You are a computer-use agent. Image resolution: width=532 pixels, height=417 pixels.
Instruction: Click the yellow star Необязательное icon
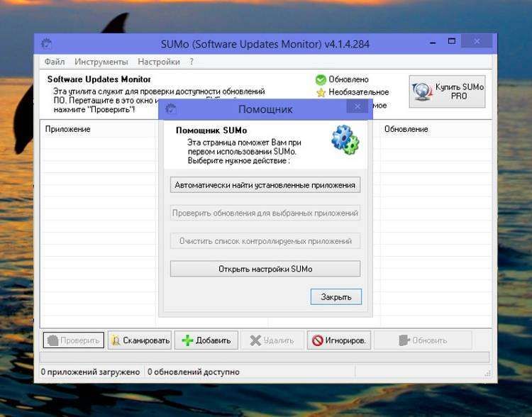point(321,92)
